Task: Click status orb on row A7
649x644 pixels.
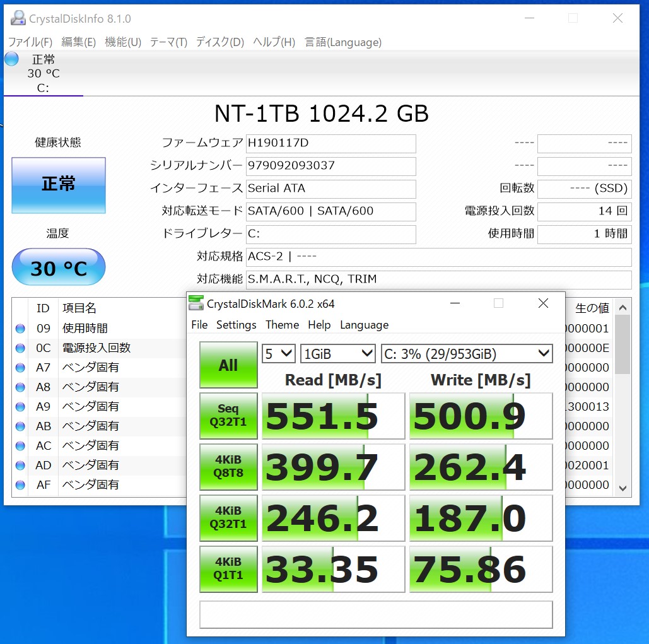Action: tap(20, 368)
